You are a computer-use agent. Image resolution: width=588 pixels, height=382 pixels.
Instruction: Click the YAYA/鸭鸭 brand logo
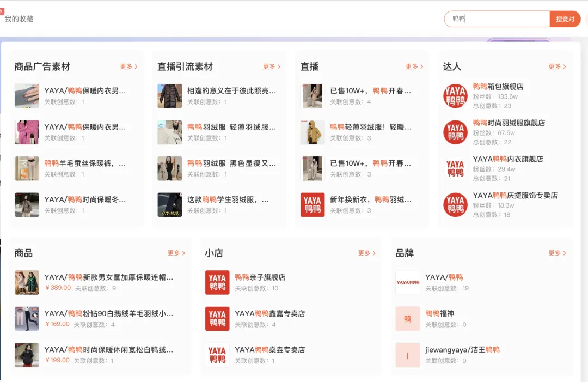click(x=408, y=283)
